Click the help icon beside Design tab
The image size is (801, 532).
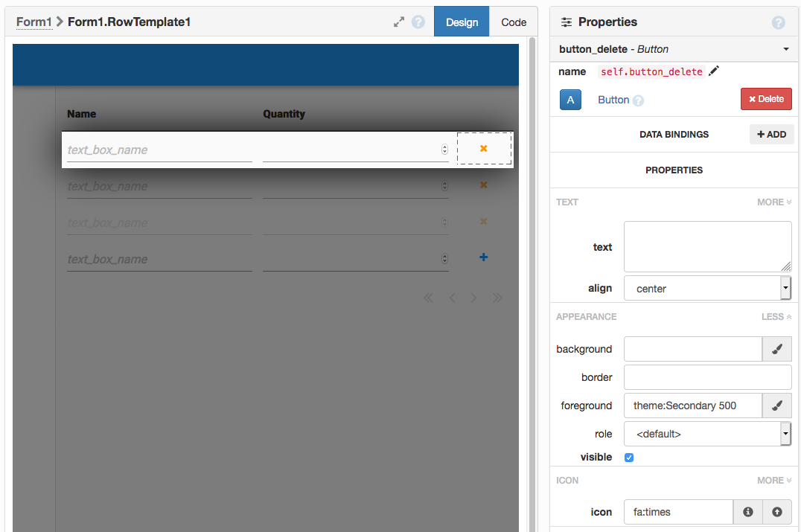(x=418, y=22)
